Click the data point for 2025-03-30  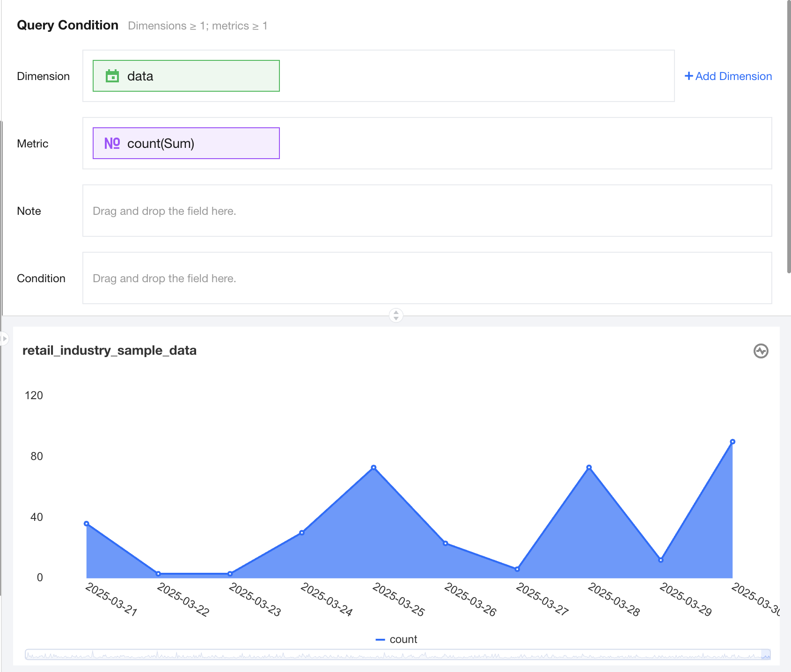click(x=732, y=442)
